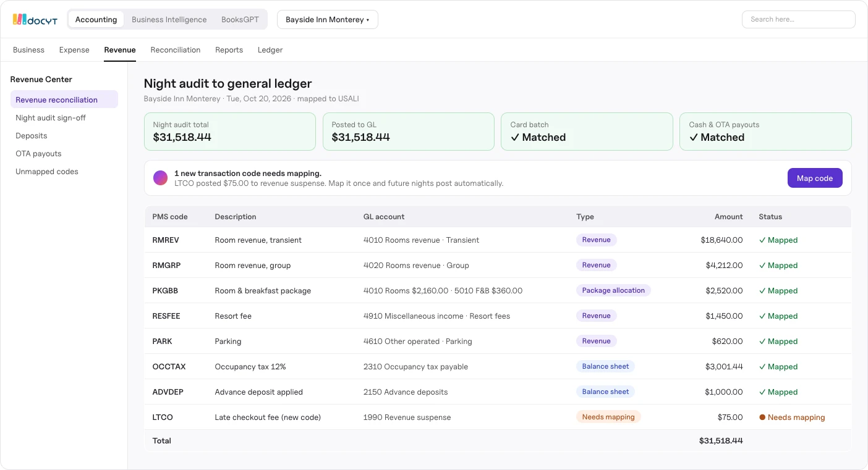Click the Docyt logo
The image size is (868, 470).
(x=35, y=20)
